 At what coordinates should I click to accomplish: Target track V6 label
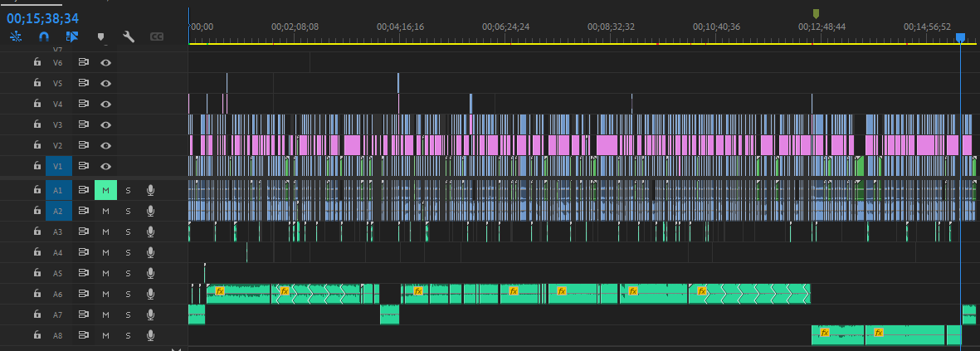[x=58, y=62]
